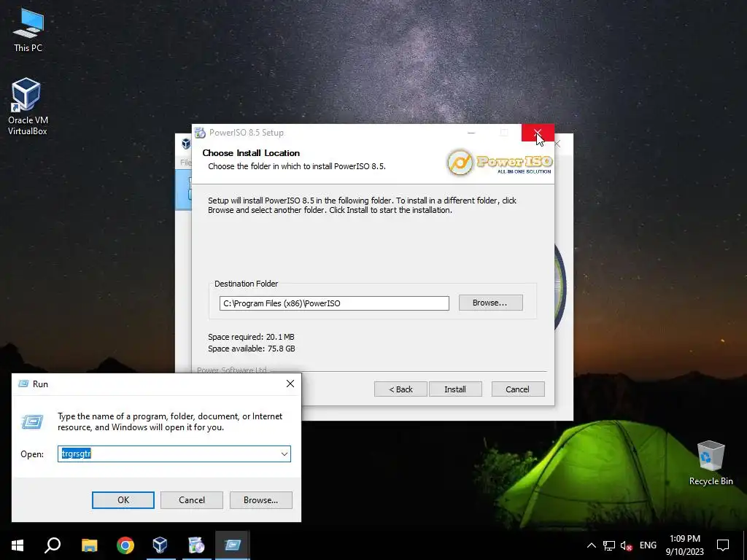Close the PowerISO 8.5 Setup window
Image resolution: width=747 pixels, height=560 pixels.
[538, 133]
